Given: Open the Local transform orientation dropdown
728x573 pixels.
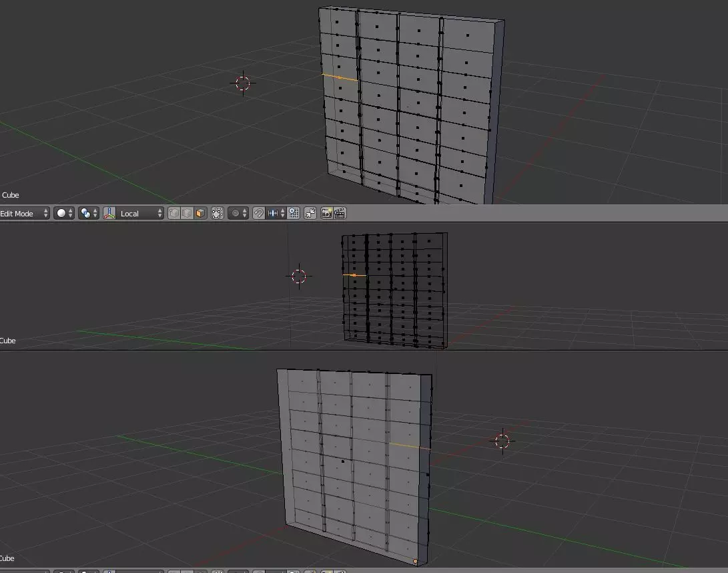Looking at the screenshot, I should coord(139,213).
